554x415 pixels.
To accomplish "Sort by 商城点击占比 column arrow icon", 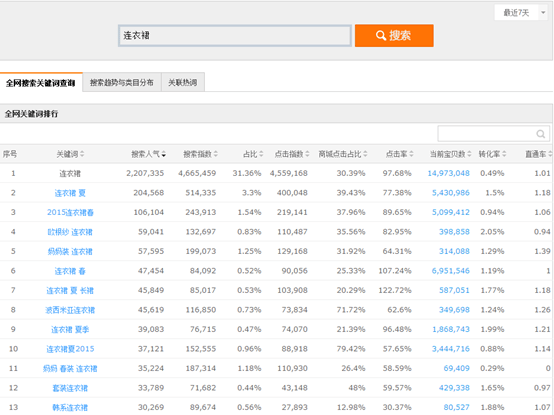I will 365,154.
